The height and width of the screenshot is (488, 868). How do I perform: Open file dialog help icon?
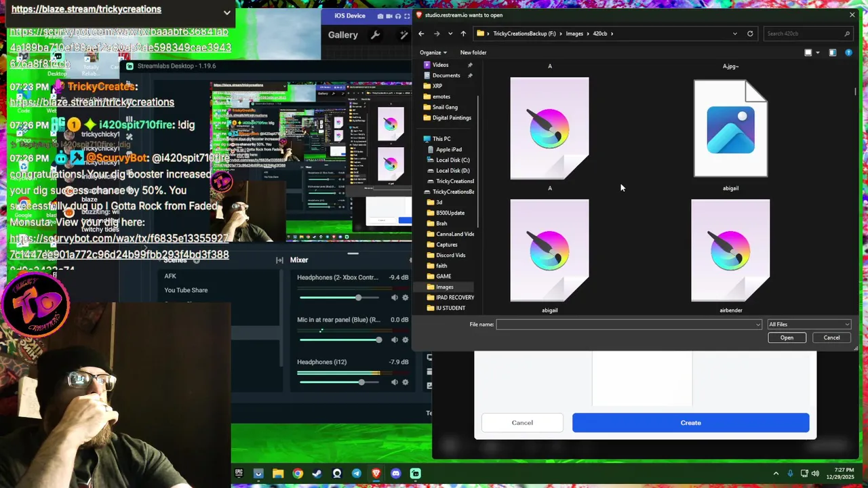(848, 52)
